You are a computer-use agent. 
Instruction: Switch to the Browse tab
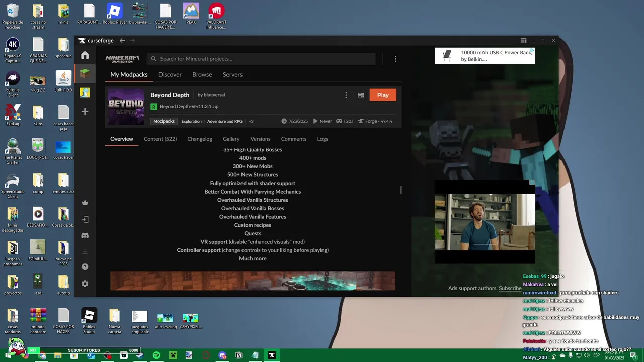pos(202,74)
